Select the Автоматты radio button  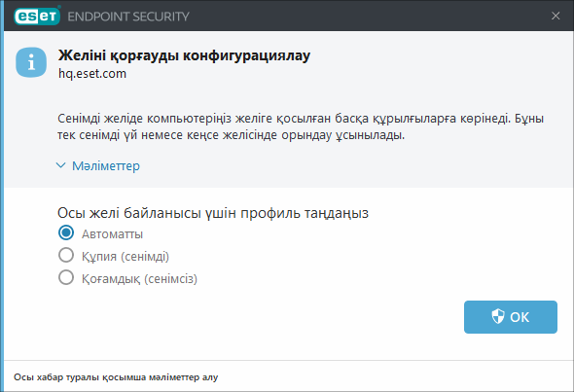pyautogui.click(x=66, y=233)
